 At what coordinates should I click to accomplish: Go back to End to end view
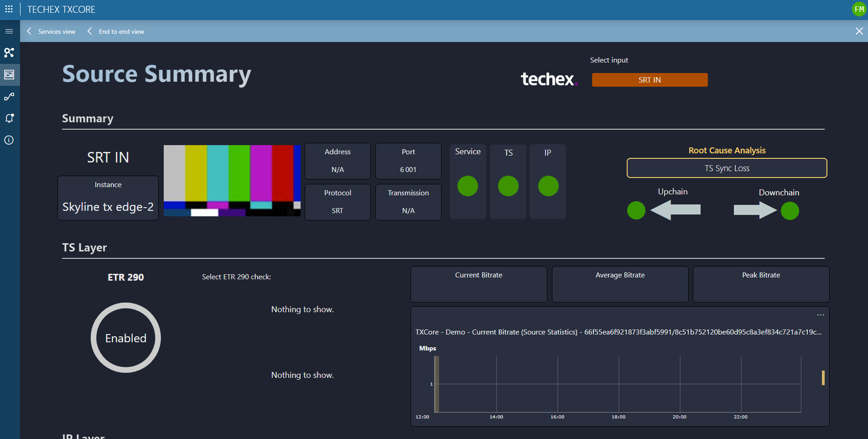click(121, 31)
